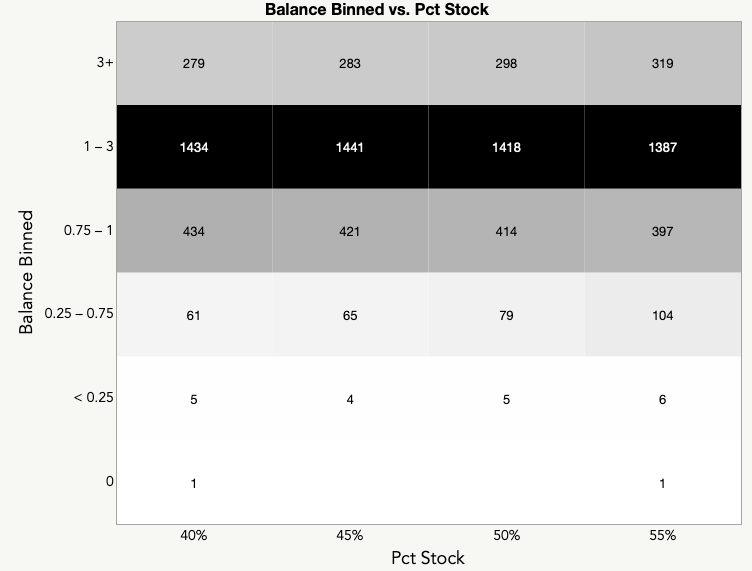Click the 1 – 3 y-axis category label

pos(97,147)
